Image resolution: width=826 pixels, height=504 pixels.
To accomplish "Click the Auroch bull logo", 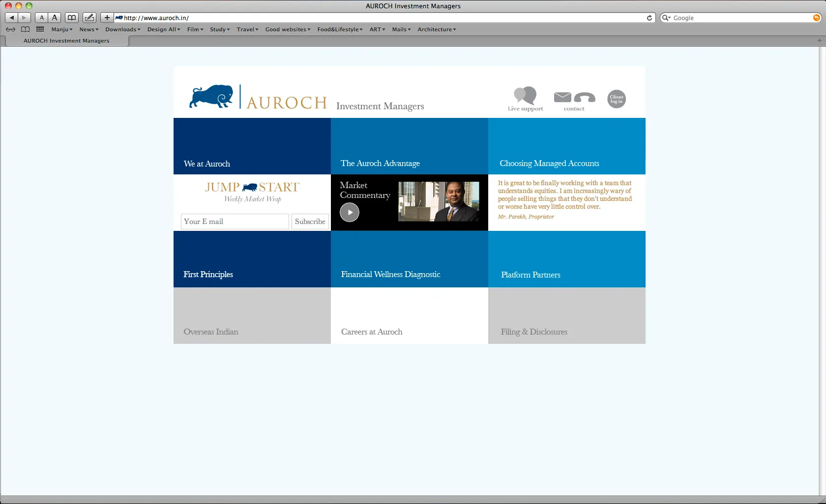I will pos(211,96).
